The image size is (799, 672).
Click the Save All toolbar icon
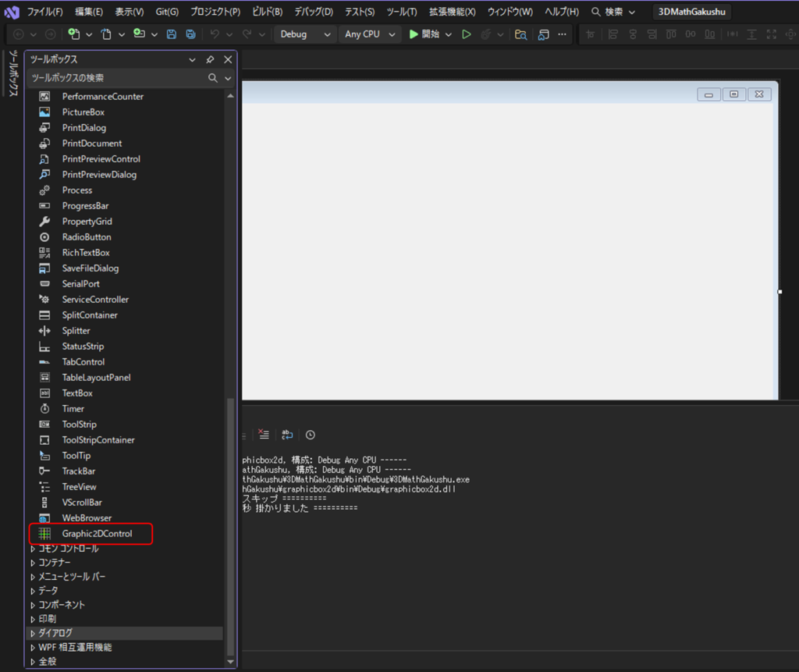[x=190, y=34]
